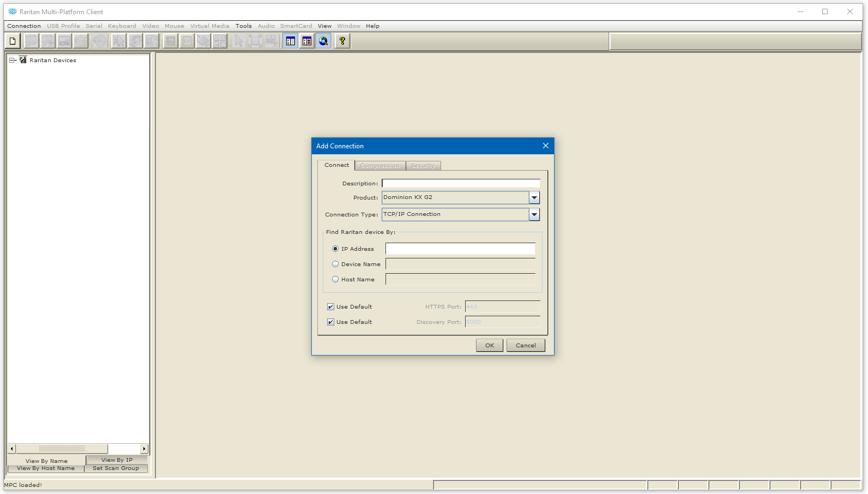Select the Compression tab
This screenshot has height=494, width=868.
point(380,165)
